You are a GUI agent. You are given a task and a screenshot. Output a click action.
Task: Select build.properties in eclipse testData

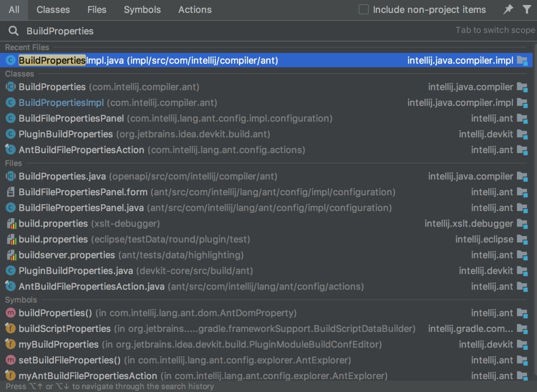pos(53,239)
